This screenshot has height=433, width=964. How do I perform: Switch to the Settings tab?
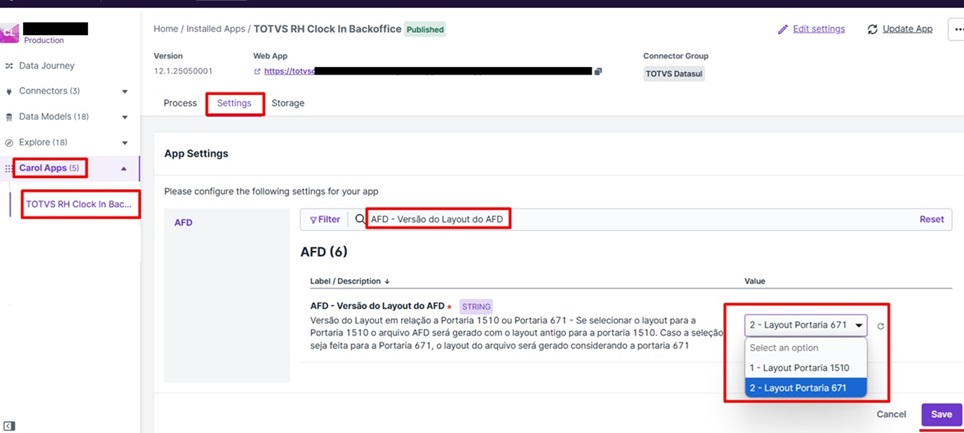click(x=234, y=103)
